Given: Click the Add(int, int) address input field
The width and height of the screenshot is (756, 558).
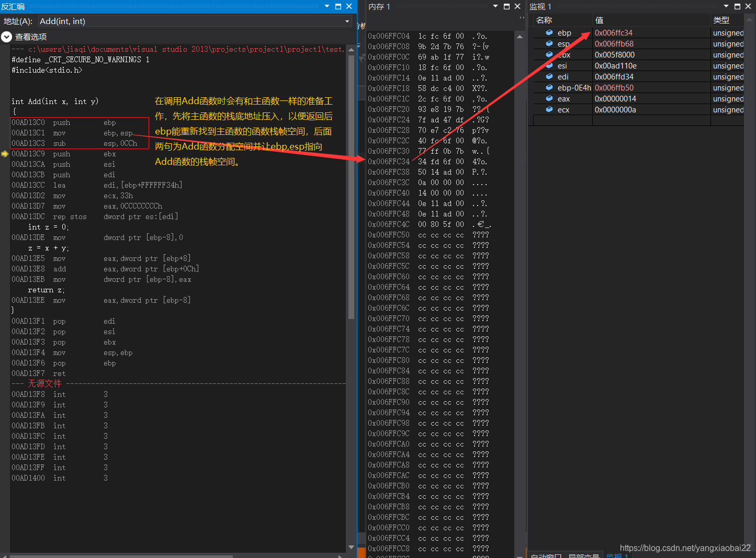Looking at the screenshot, I should 191,21.
